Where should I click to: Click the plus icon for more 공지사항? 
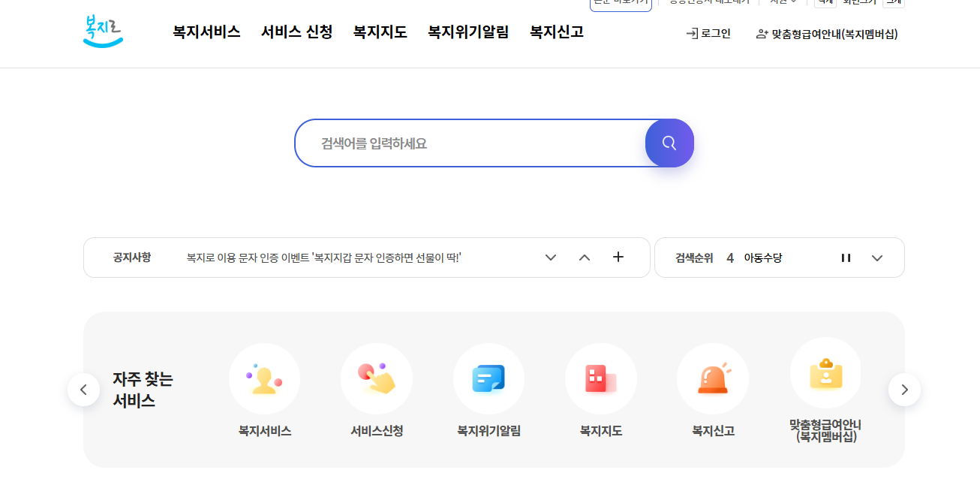(x=618, y=257)
